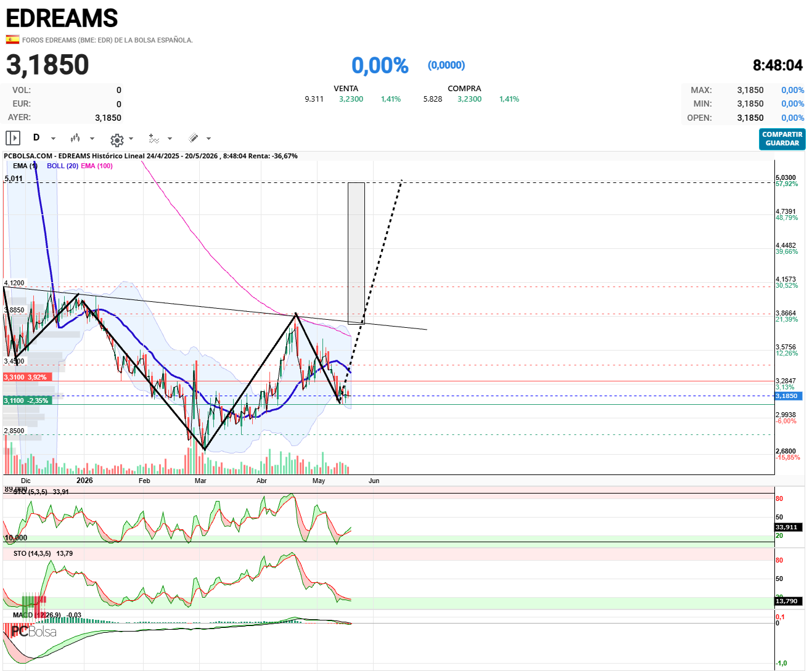Select the pencil drawing tool icon
This screenshot has height=671, width=812.
tap(193, 138)
